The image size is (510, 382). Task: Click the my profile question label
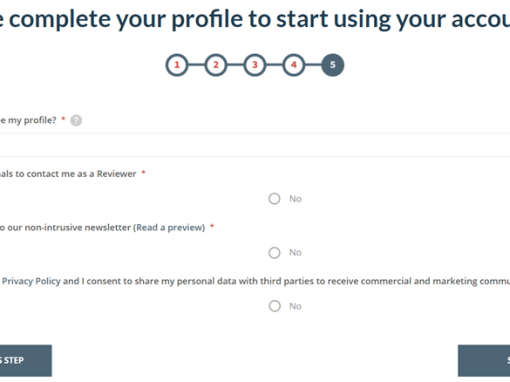(x=28, y=120)
